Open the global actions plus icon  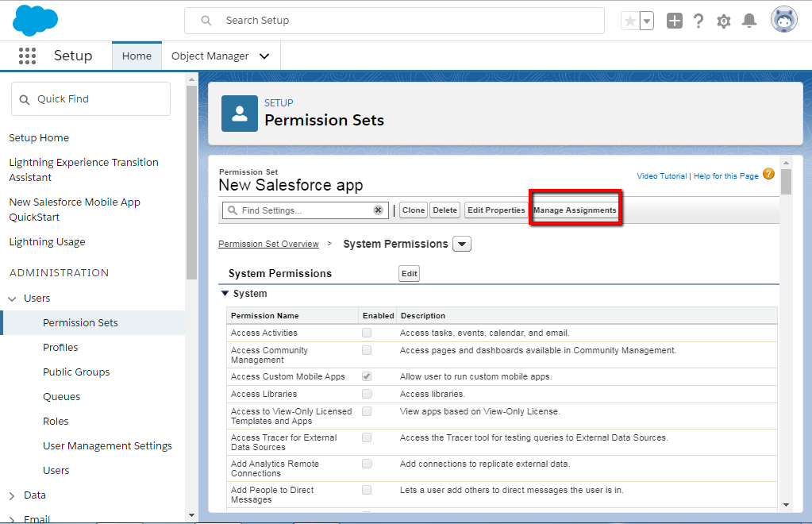tap(674, 21)
